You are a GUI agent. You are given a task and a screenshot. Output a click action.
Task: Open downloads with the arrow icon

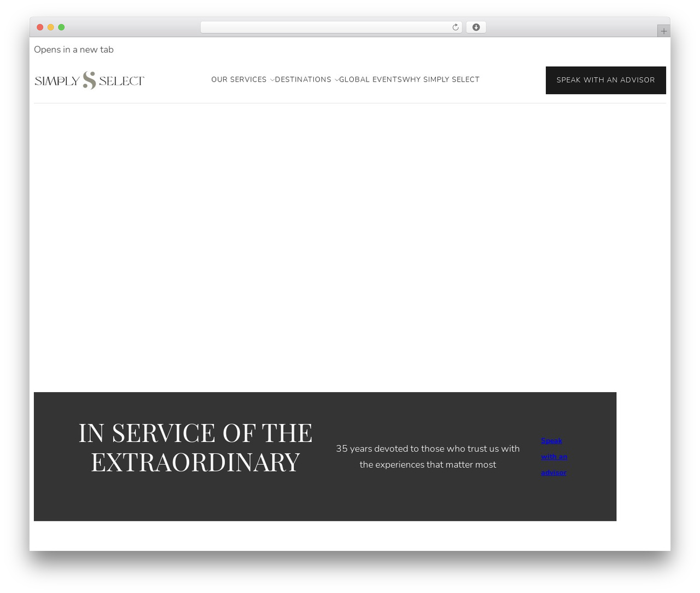click(x=476, y=27)
